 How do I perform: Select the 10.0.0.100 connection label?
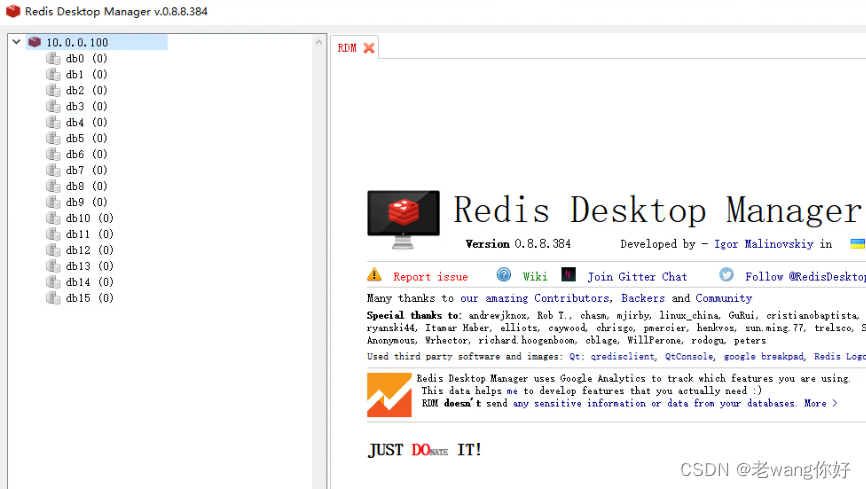[x=77, y=43]
